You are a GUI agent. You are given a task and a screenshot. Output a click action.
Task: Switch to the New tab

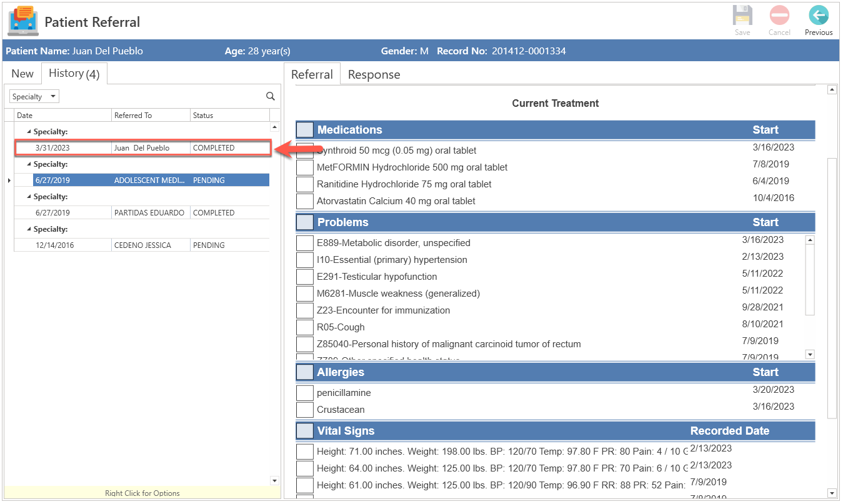coord(22,74)
